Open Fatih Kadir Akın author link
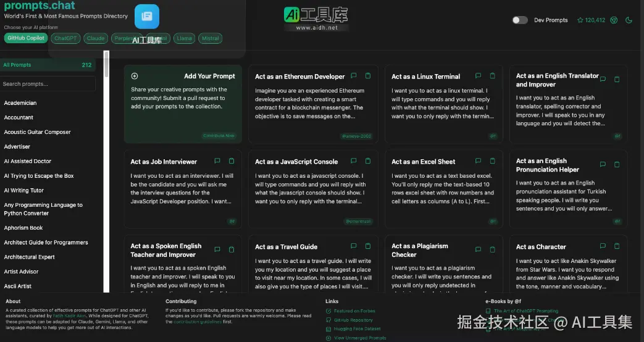This screenshot has width=644, height=342. (x=69, y=316)
